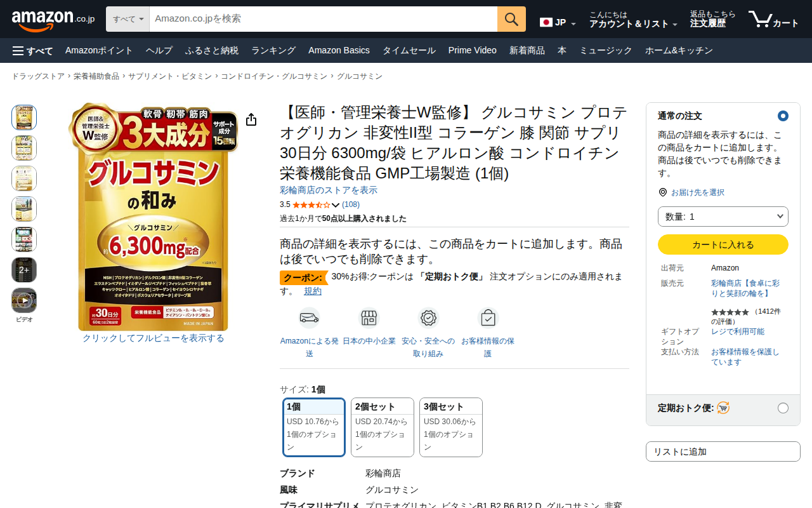The height and width of the screenshot is (508, 812).
Task: Open coupon 規約 terms link
Action: (x=313, y=291)
